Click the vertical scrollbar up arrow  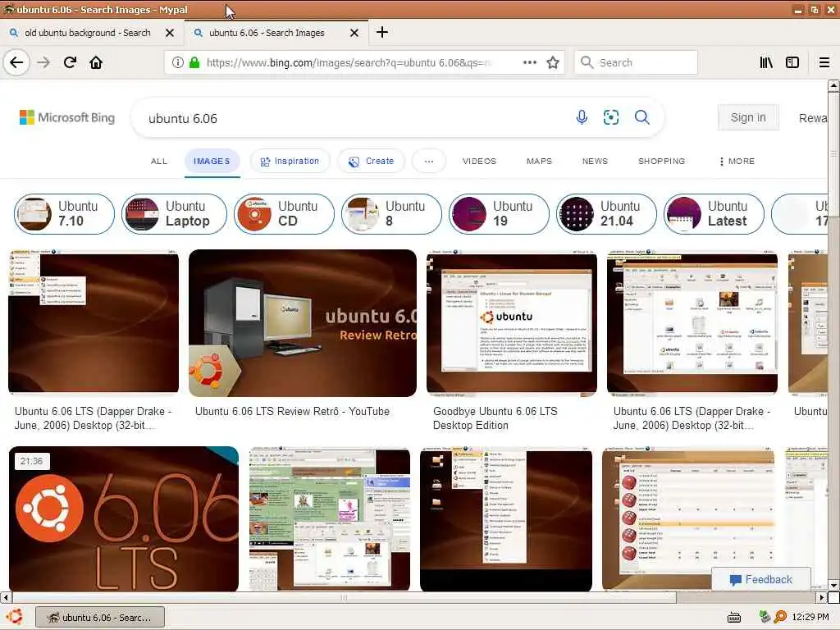tap(833, 85)
